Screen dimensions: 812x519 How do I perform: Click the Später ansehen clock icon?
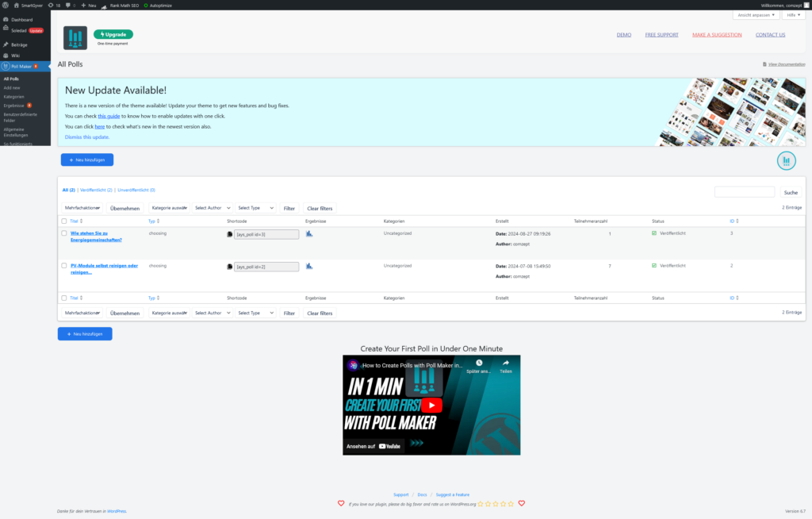[x=479, y=365]
